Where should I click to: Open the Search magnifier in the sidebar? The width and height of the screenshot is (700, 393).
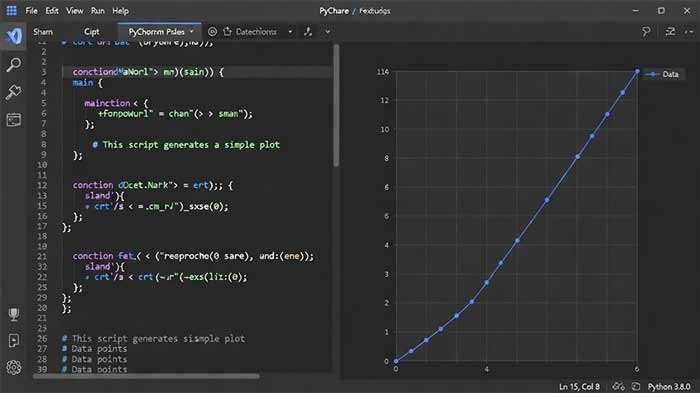(13, 65)
